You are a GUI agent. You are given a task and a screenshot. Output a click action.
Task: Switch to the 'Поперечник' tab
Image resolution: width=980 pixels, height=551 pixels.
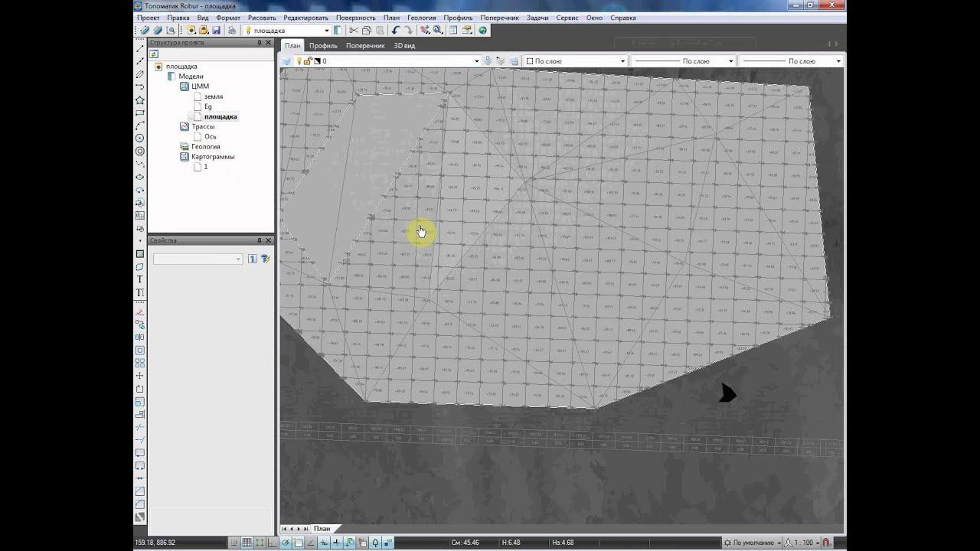tap(365, 46)
